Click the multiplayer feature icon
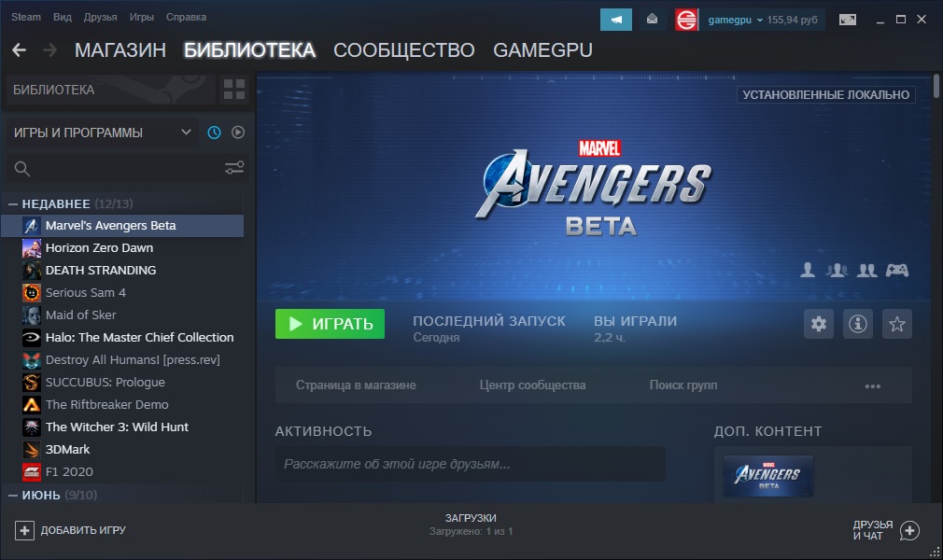943x560 pixels. (866, 270)
